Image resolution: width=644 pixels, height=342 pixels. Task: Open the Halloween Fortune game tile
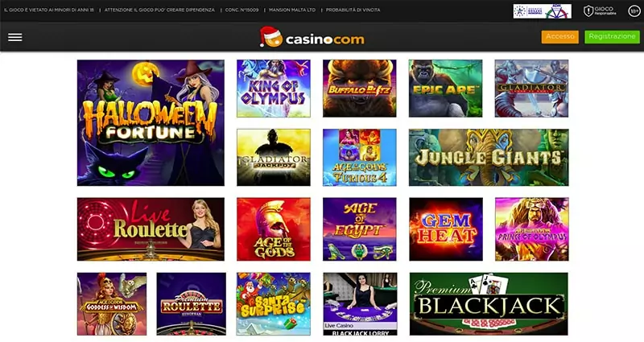tap(151, 123)
